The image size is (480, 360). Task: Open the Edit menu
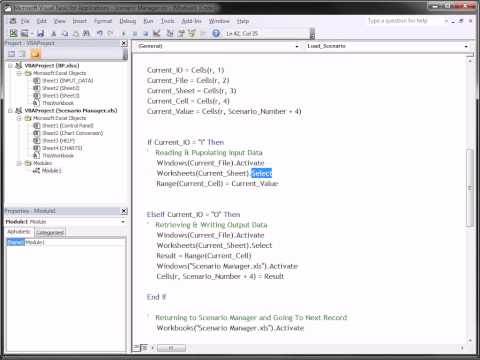tap(42, 21)
